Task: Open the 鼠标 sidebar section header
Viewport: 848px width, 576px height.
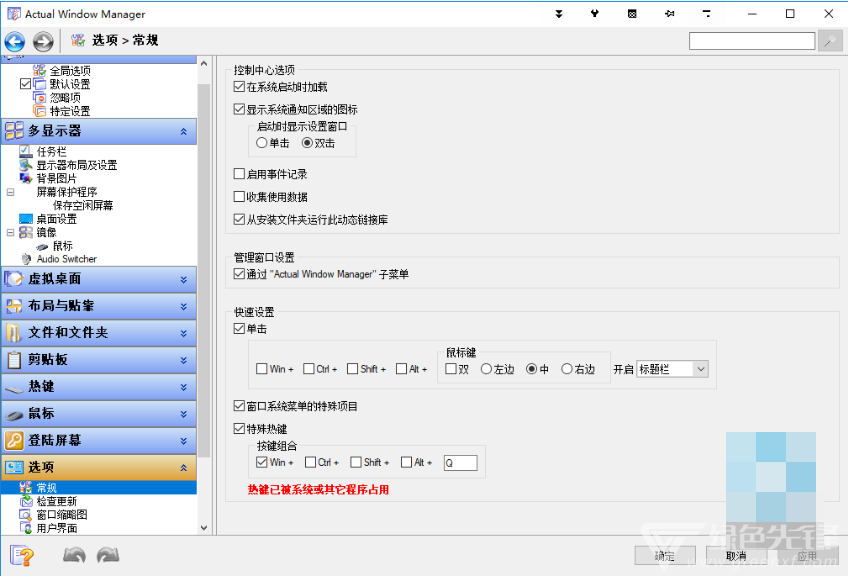Action: point(99,414)
